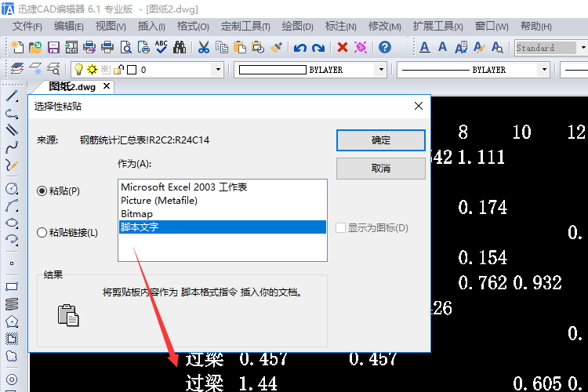Screen dimensions: 588x392
Task: Click the ABC spell check icon
Action: (162, 47)
